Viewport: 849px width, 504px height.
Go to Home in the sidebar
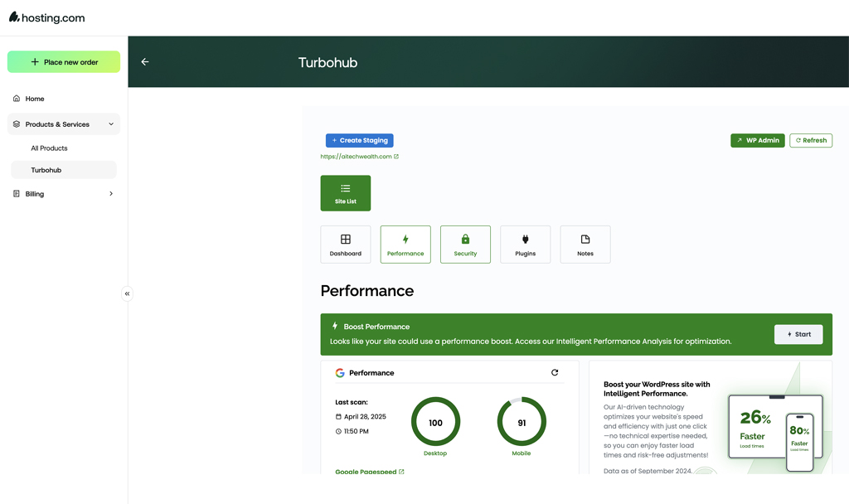[35, 99]
